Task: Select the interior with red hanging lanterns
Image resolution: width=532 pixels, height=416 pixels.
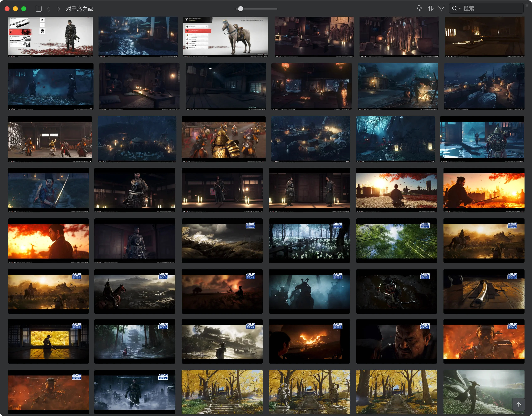Action: point(311,87)
